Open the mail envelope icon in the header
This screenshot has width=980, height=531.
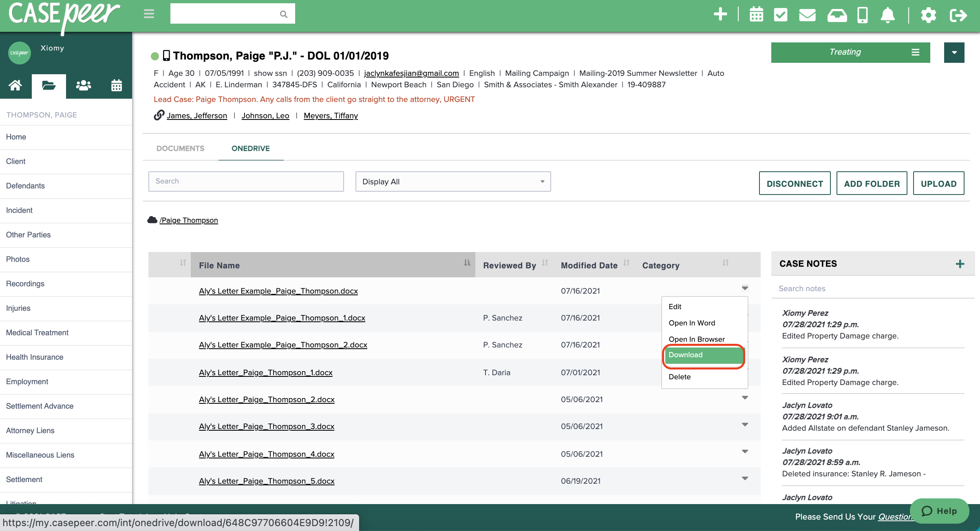pyautogui.click(x=808, y=15)
